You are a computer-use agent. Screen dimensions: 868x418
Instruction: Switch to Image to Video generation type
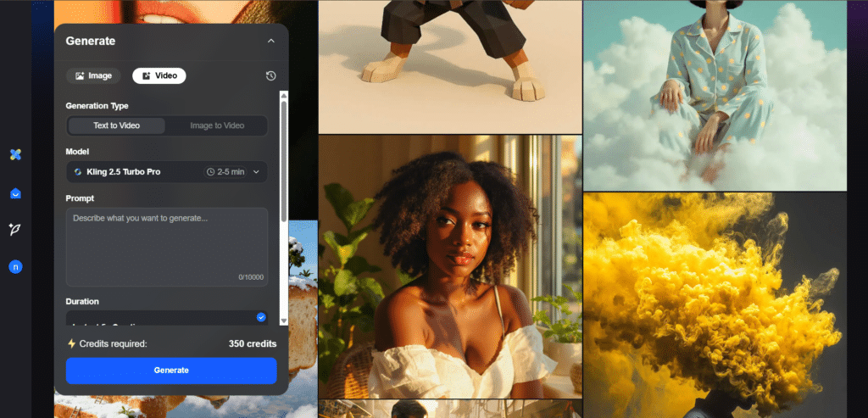(217, 125)
